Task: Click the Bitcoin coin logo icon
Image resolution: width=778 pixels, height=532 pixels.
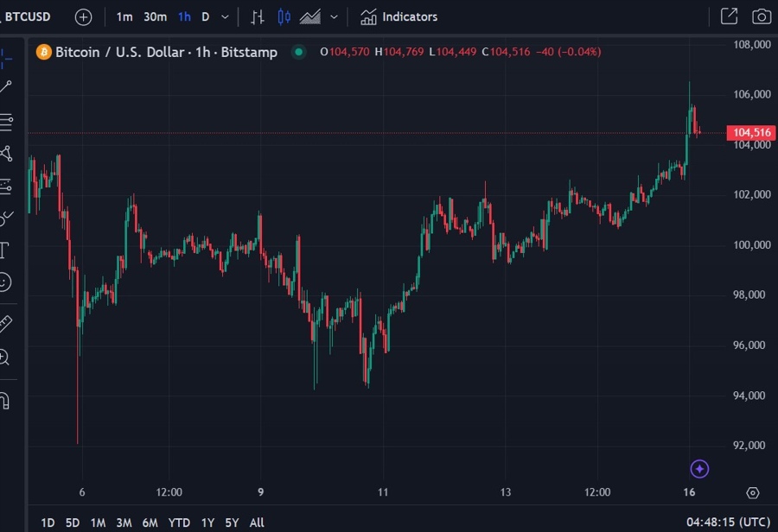Action: tap(44, 52)
